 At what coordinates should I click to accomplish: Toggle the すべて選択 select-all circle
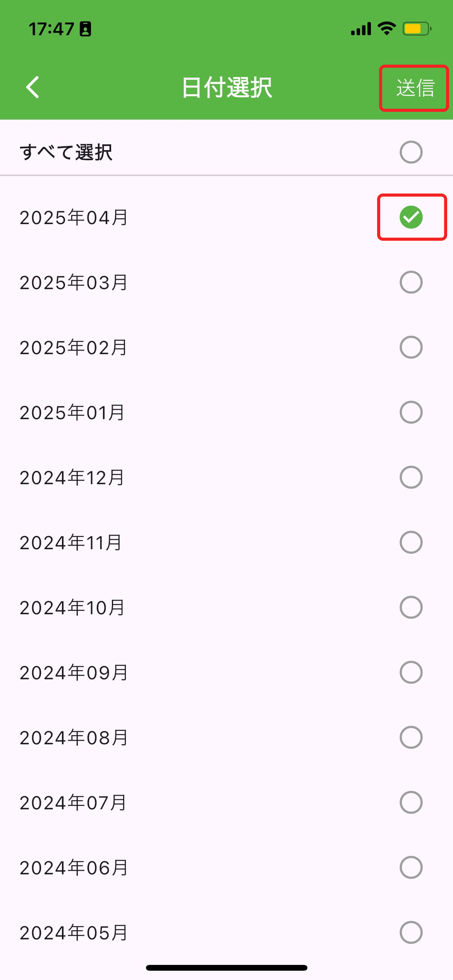click(411, 152)
